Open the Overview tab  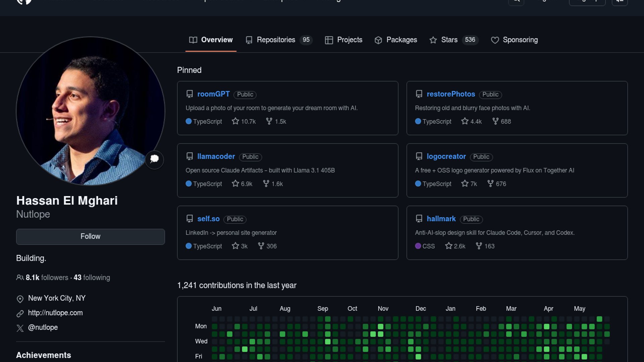pyautogui.click(x=211, y=40)
